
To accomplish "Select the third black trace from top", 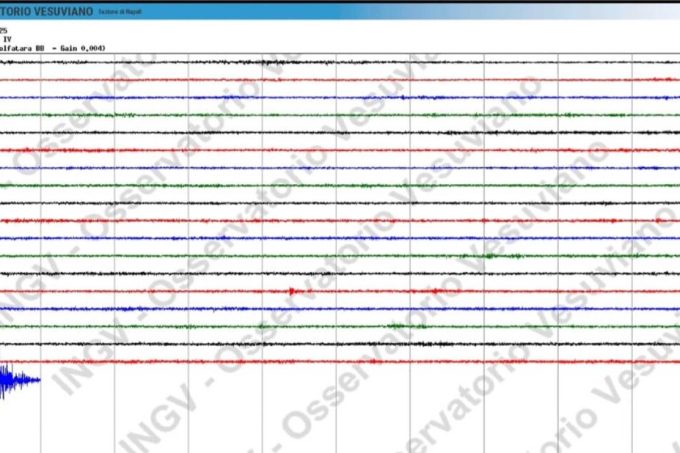I will coord(340,202).
